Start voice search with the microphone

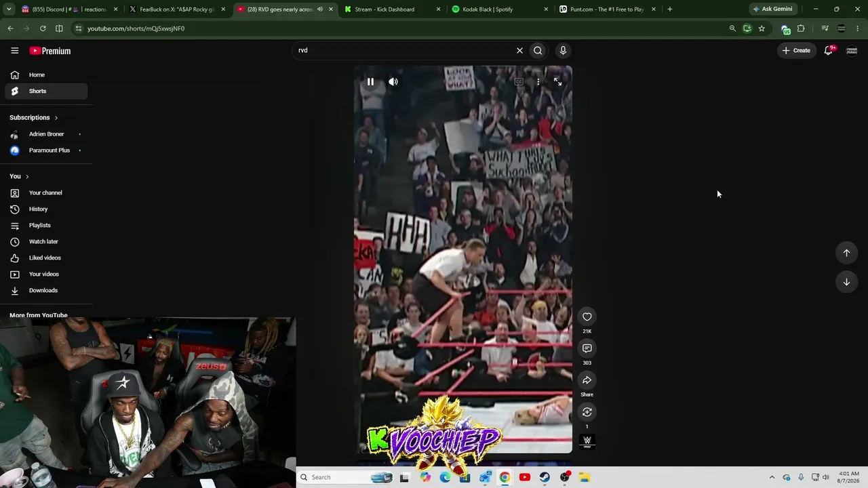(x=563, y=50)
